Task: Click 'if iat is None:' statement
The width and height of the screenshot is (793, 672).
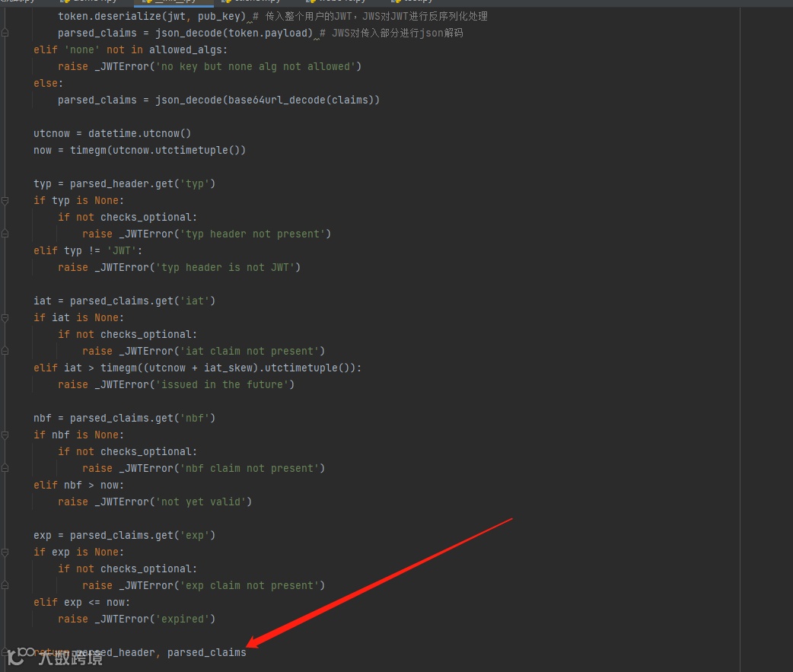Action: [78, 317]
